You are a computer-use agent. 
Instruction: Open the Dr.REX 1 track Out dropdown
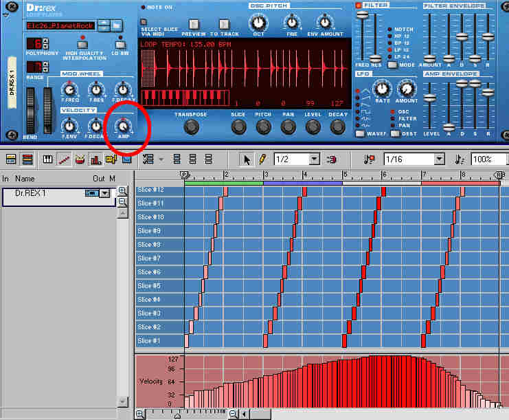[105, 194]
